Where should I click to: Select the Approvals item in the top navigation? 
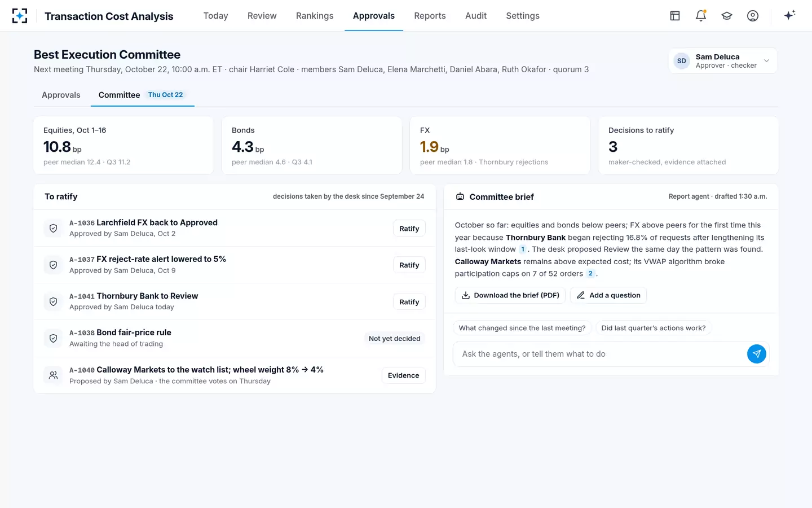coord(374,16)
